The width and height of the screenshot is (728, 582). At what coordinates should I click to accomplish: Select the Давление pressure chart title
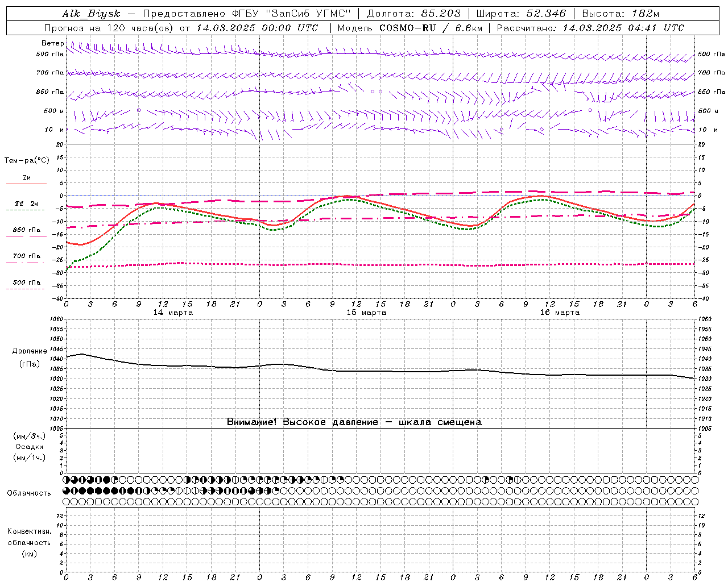click(30, 351)
